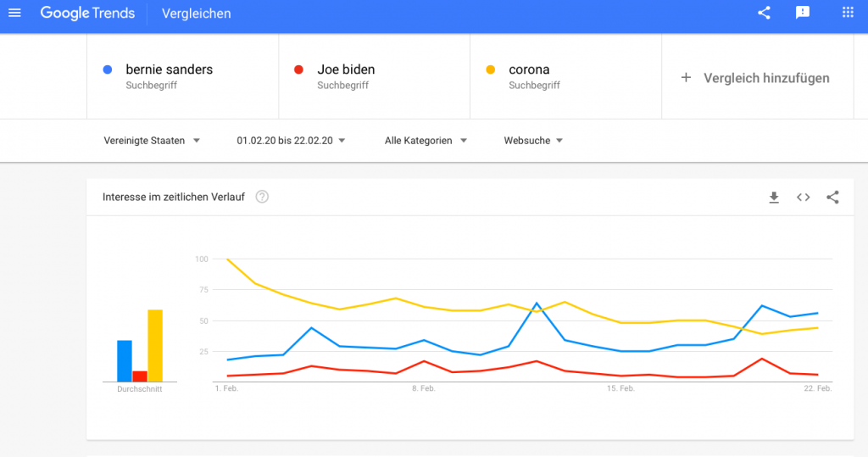Share the Interesse im zeitlichen Verlauf chart
The image size is (868, 457).
832,198
